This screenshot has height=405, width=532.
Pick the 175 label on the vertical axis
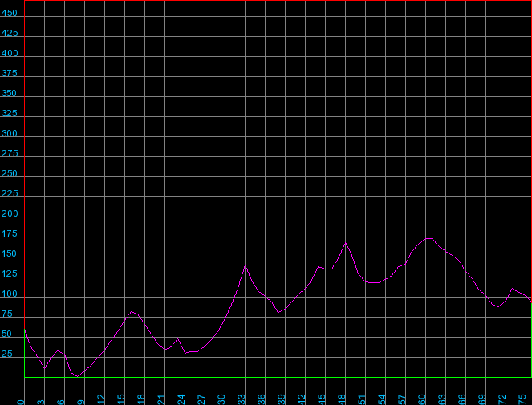coord(9,233)
